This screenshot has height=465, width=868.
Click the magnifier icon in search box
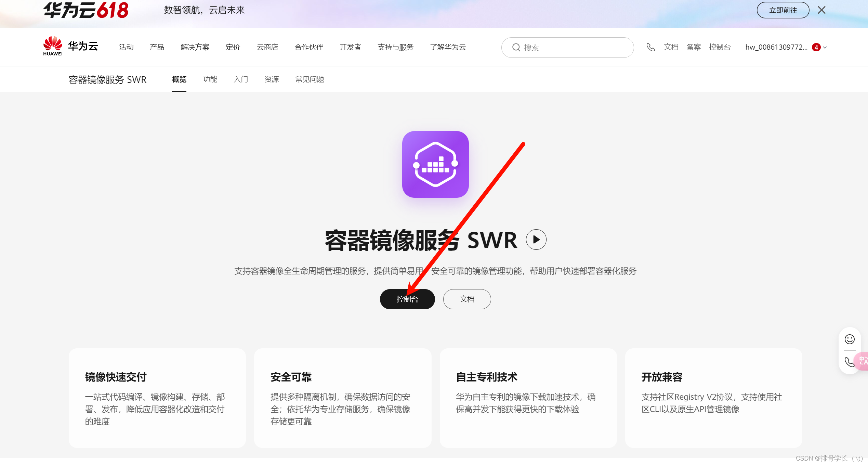tap(516, 48)
